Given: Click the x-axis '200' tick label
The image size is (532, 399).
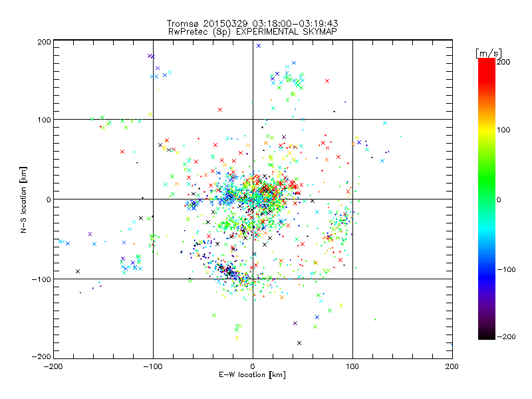Looking at the screenshot, I should click(452, 366).
